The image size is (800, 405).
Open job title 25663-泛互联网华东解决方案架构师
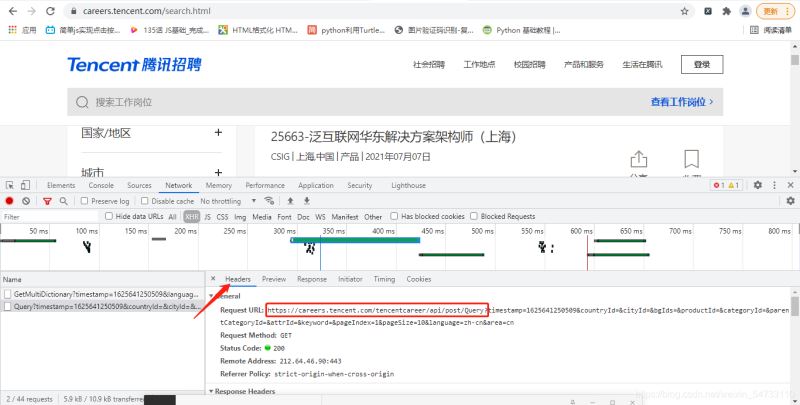coord(393,137)
